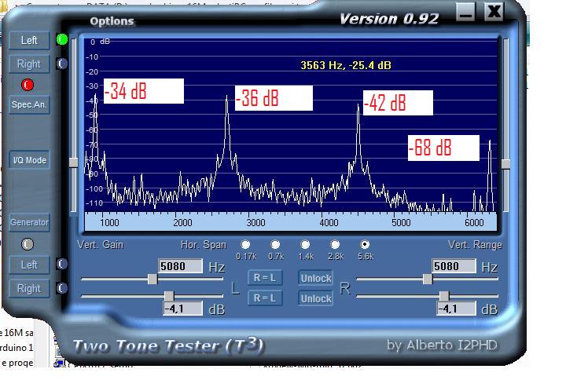The height and width of the screenshot is (380, 588).
Task: Click LED next to bottom Right generator button
Action: click(x=62, y=288)
